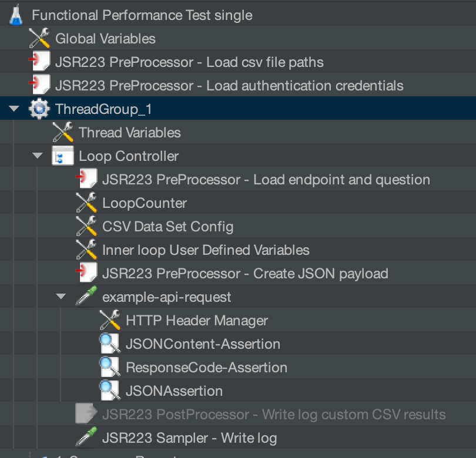The image size is (476, 458).
Task: Collapse the example-api-request sampler node
Action: pyautogui.click(x=62, y=297)
